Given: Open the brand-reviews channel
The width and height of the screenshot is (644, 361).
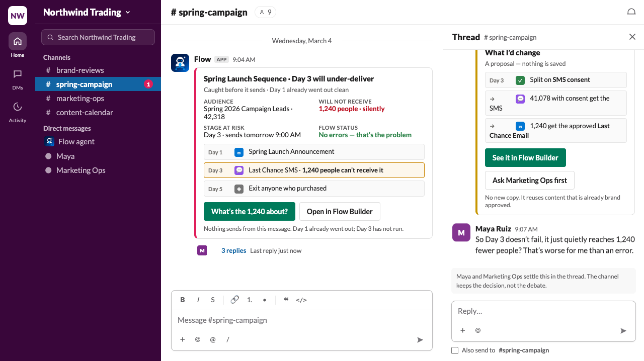Looking at the screenshot, I should click(x=98, y=70).
